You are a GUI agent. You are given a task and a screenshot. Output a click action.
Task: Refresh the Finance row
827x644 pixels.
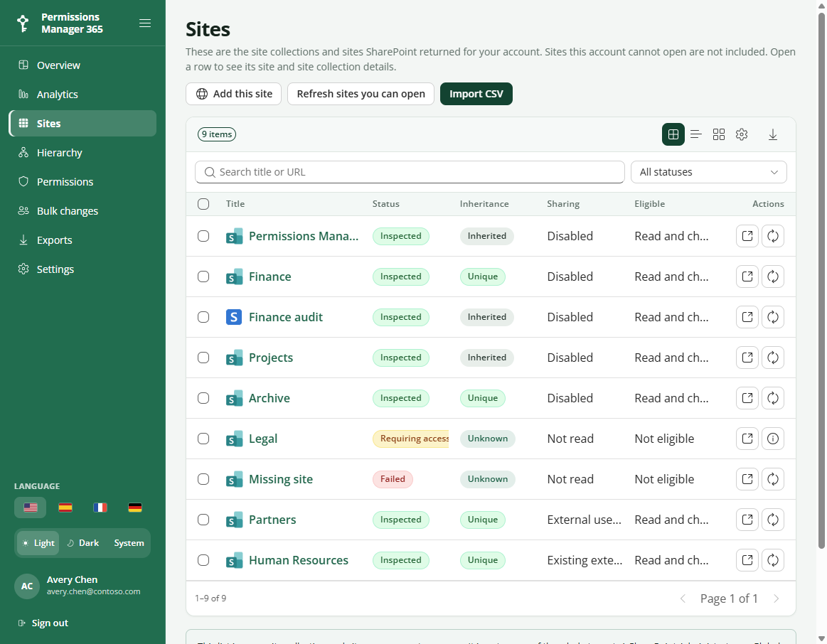(773, 277)
